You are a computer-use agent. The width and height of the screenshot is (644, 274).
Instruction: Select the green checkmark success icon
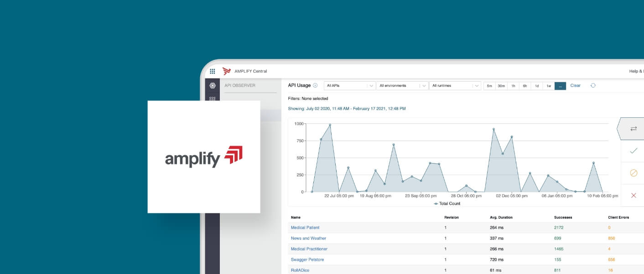tap(633, 151)
